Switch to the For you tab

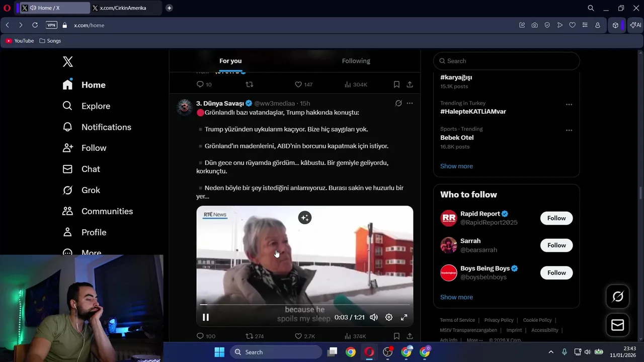point(230,61)
